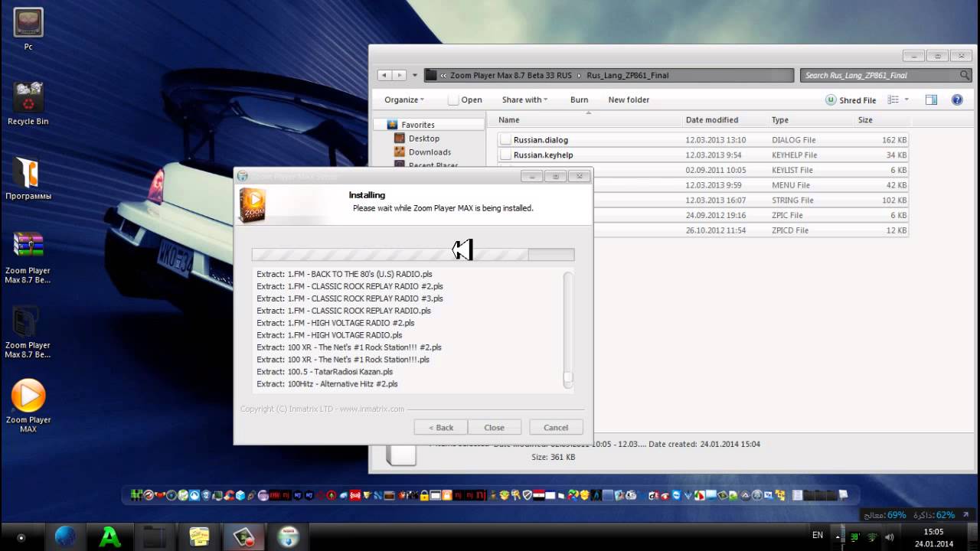Open the download manager taskbar icon
Image resolution: width=980 pixels, height=551 pixels.
pyautogui.click(x=289, y=537)
